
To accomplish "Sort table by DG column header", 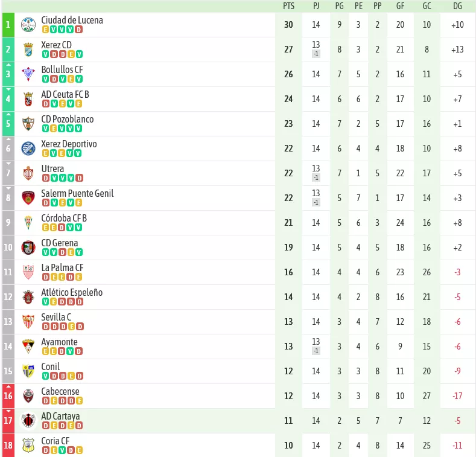I will (457, 6).
